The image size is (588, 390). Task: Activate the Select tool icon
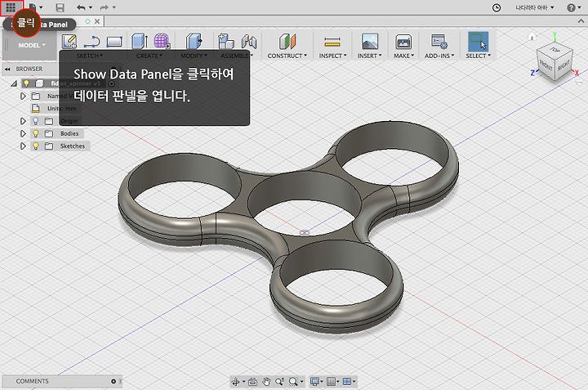[478, 42]
